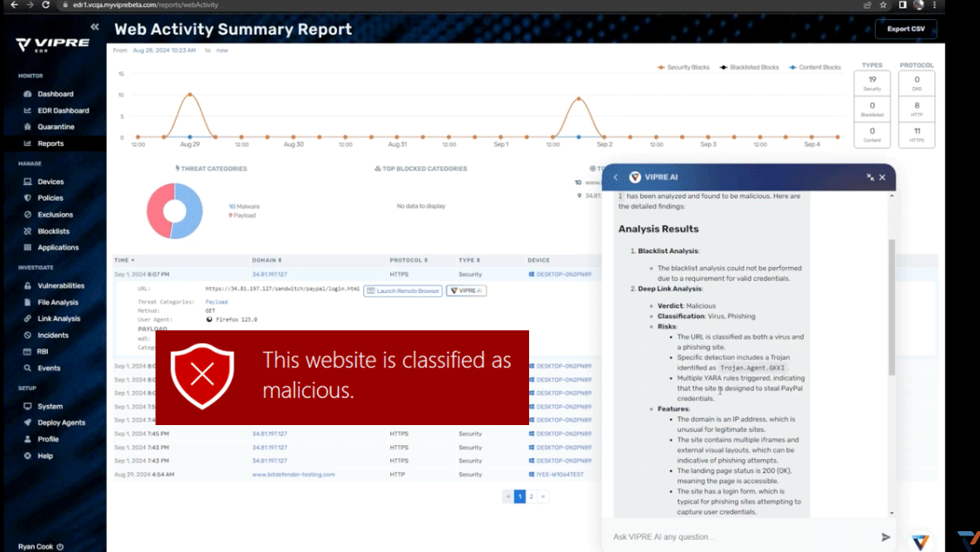Toggle Security Blocks legend series
980x552 pixels.
(x=683, y=67)
